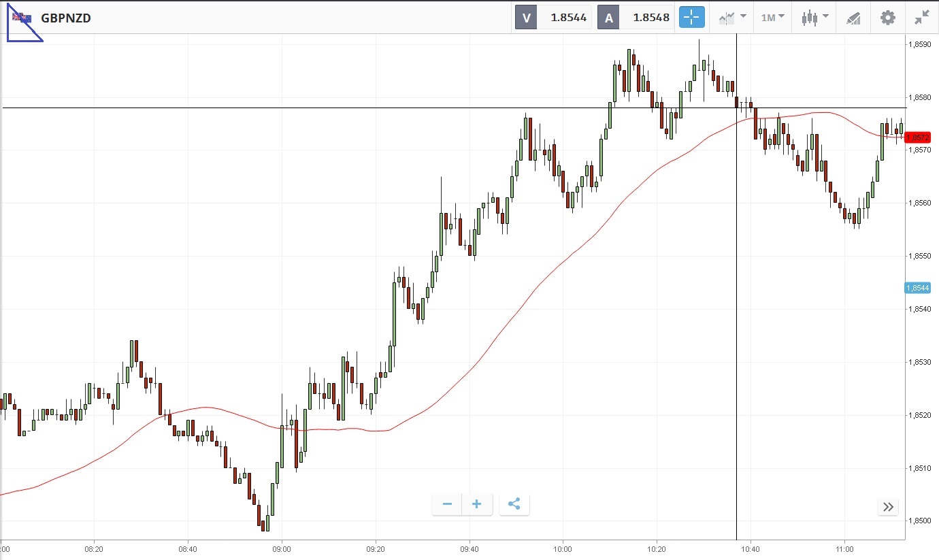
Task: Toggle the blue crosshair cursor button
Action: coord(692,18)
